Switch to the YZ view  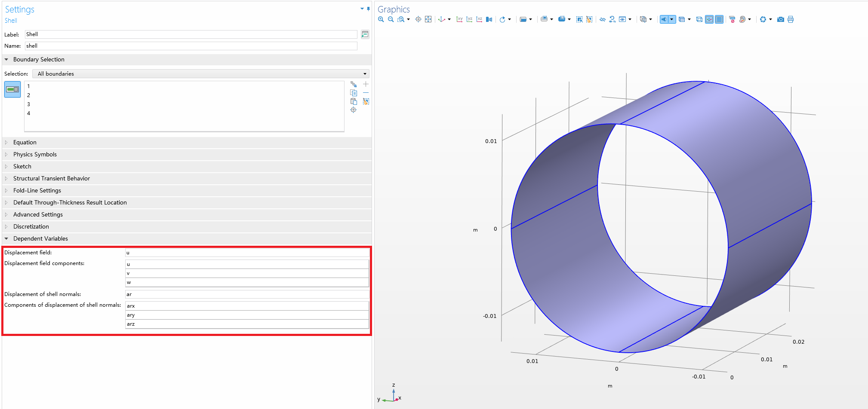coord(469,19)
